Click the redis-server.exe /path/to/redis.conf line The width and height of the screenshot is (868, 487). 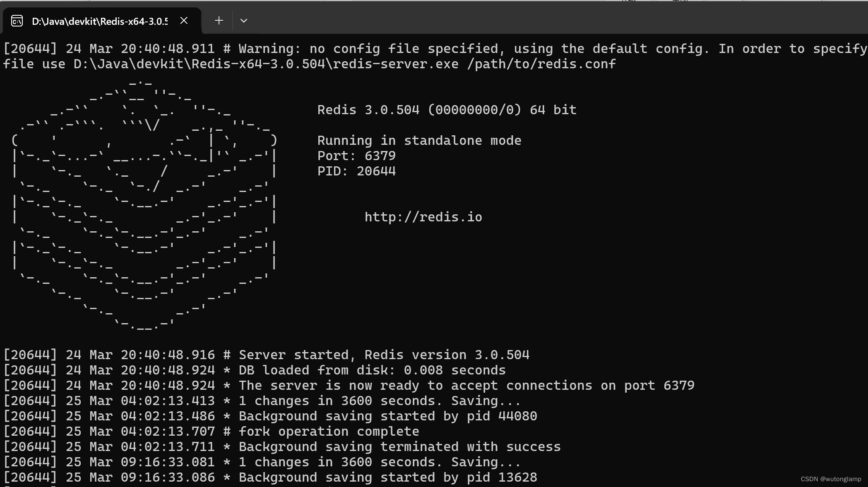309,64
